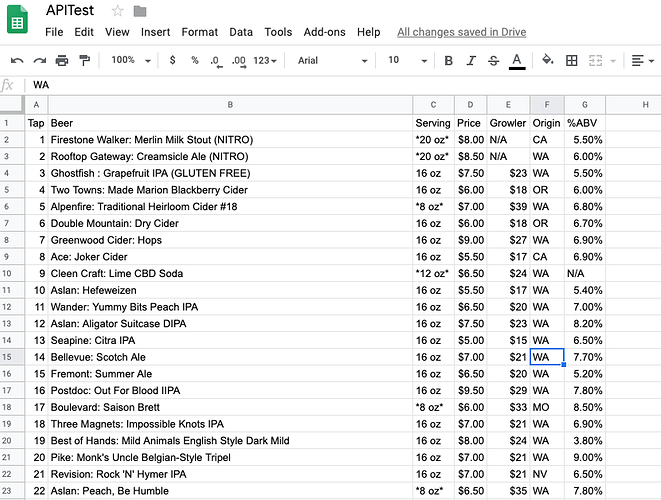Select the 'Beer' header cell
The image size is (661, 500).
(x=230, y=123)
